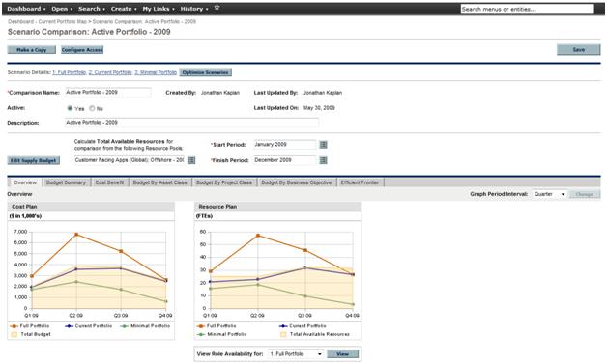This screenshot has height=364, width=607.
Task: Click the Resource Plan panel header
Action: tap(278, 207)
